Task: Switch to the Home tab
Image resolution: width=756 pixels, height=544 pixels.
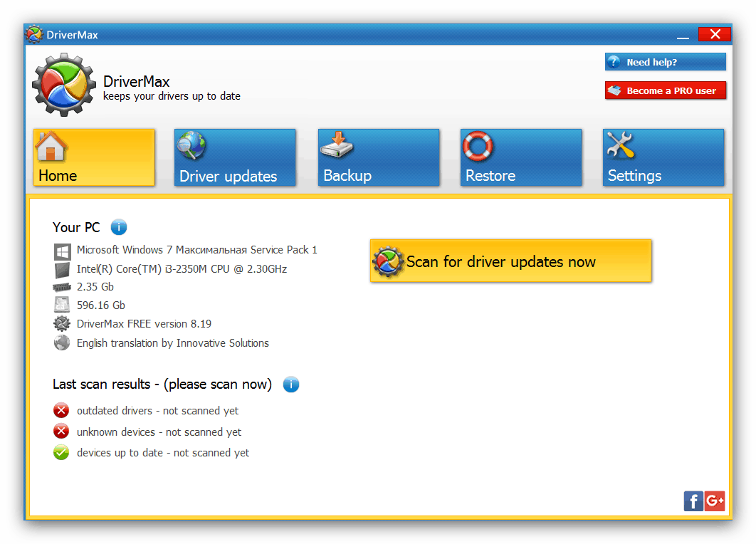Action: click(94, 157)
